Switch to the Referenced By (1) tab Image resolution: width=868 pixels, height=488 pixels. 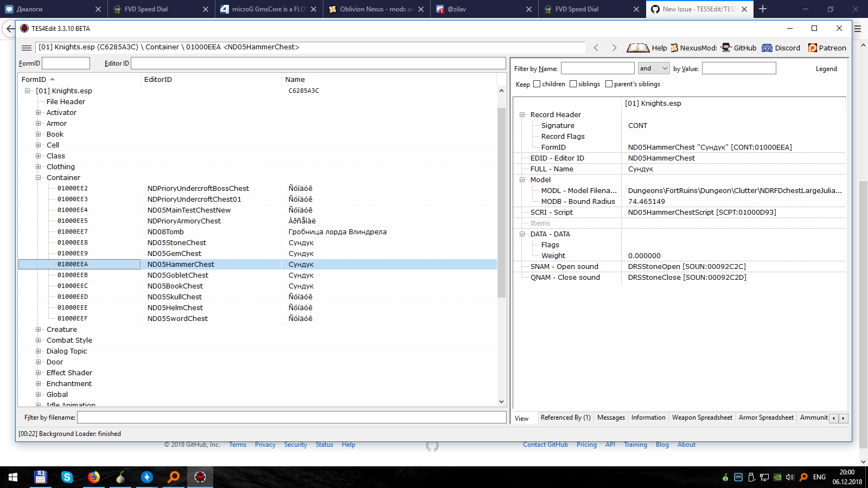coord(566,418)
